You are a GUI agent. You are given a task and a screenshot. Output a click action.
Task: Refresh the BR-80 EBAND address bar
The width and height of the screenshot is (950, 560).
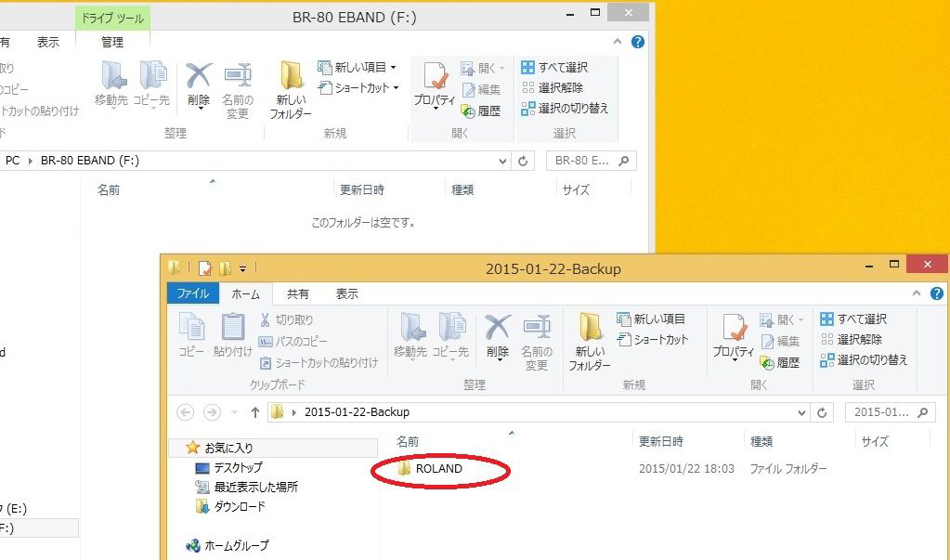point(523,161)
